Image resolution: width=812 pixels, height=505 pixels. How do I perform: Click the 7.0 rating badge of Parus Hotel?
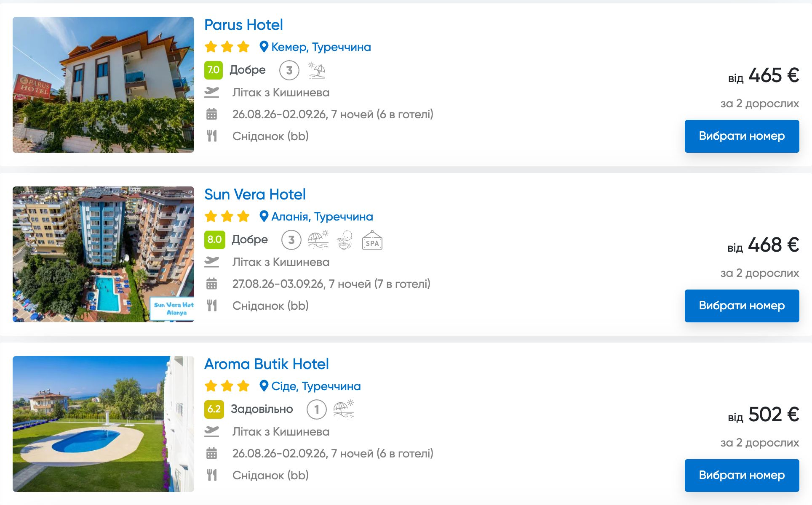click(x=214, y=70)
